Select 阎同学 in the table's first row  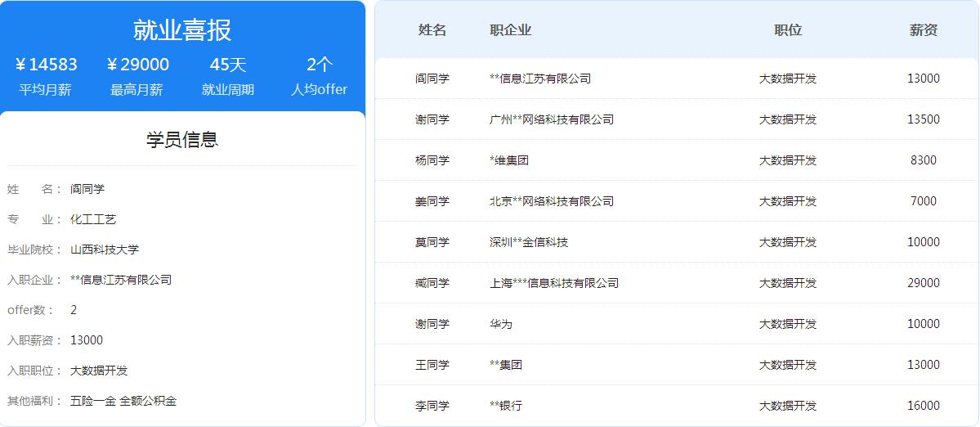tap(432, 79)
